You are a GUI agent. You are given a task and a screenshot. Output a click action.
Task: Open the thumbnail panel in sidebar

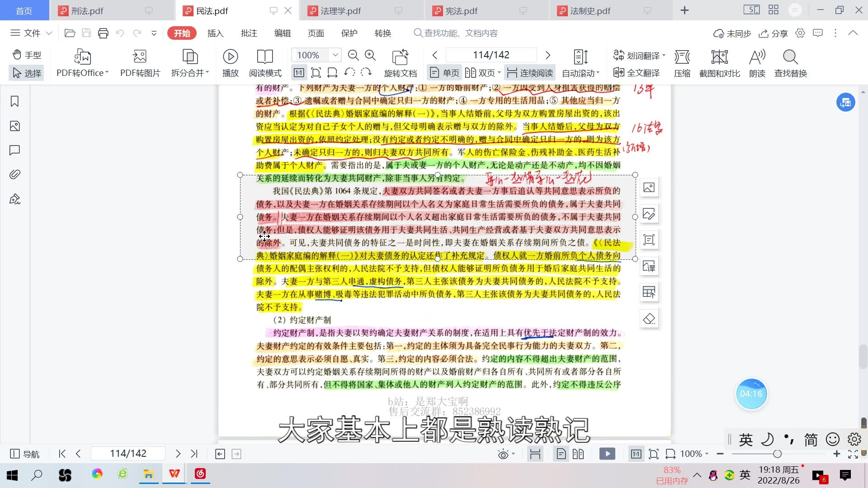14,126
